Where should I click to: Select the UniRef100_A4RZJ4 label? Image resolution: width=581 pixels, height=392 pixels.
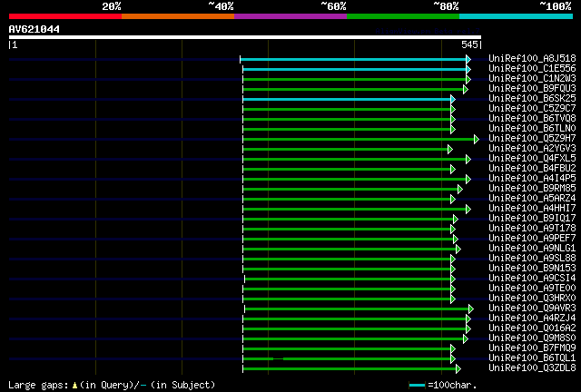[532, 318]
